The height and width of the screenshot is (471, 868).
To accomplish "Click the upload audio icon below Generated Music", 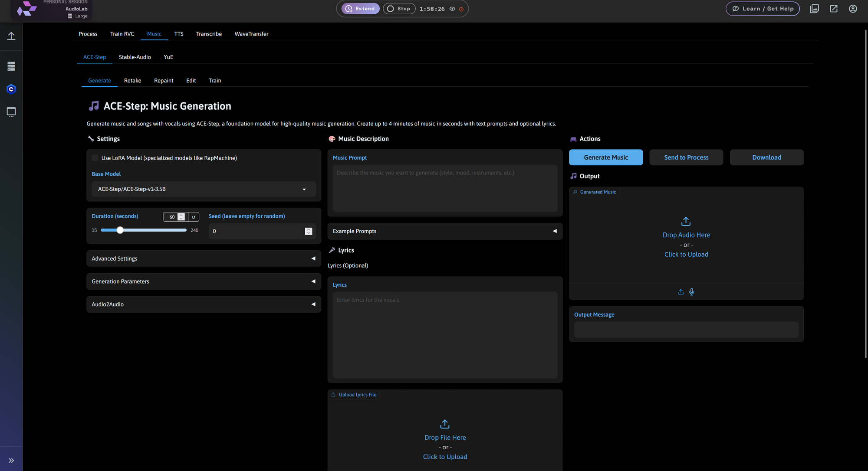I will [680, 291].
